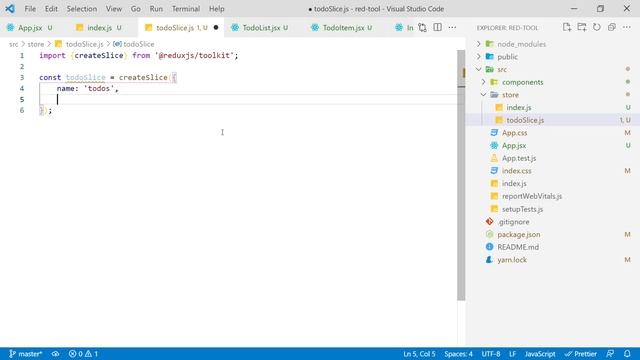Image resolution: width=640 pixels, height=360 pixels.
Task: Open the Selection menu
Action: (x=82, y=9)
